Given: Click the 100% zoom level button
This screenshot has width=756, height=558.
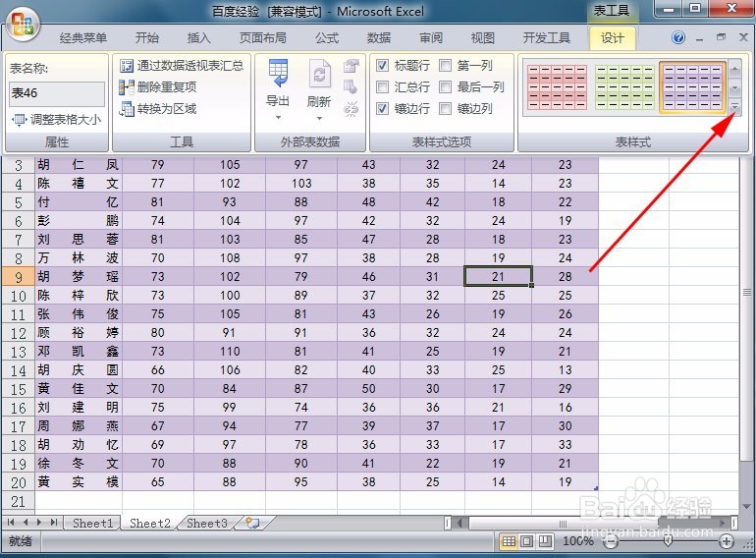Looking at the screenshot, I should click(x=578, y=541).
